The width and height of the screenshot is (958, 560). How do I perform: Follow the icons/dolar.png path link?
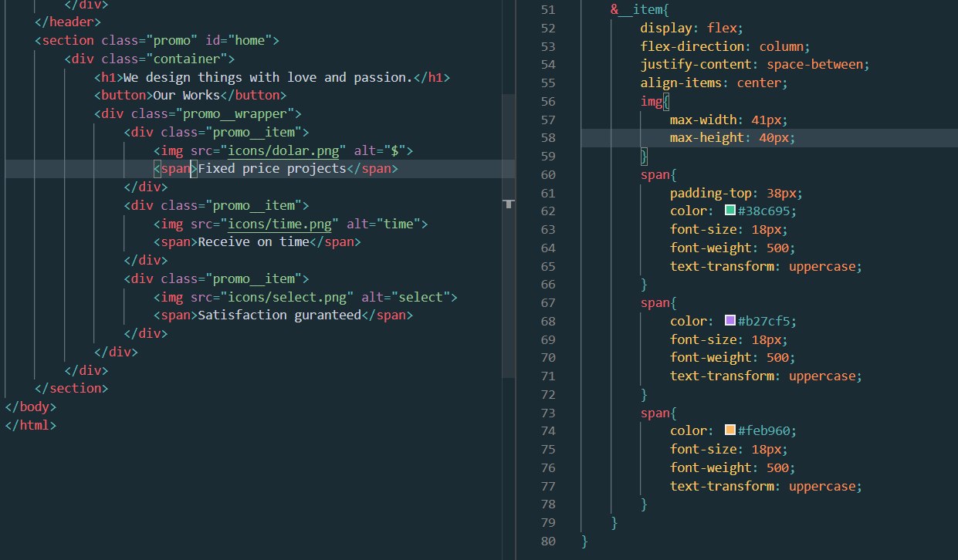282,150
